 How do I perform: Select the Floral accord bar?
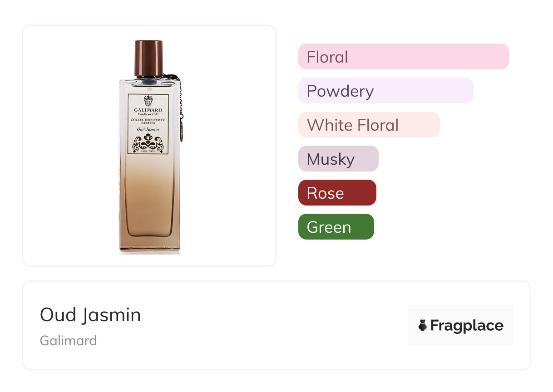[x=404, y=57]
